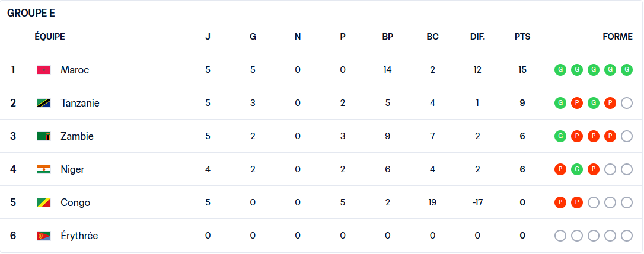Click Tanzanie's empty form circle
The width and height of the screenshot is (644, 254).
tap(626, 103)
